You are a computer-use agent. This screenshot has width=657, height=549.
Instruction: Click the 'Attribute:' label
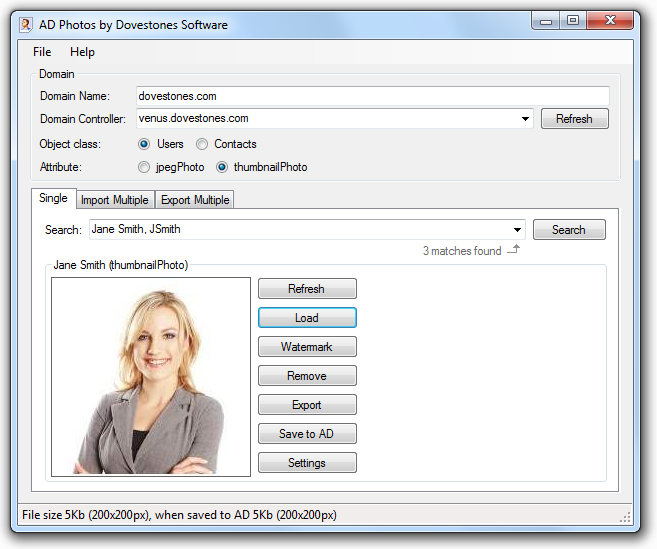click(60, 167)
